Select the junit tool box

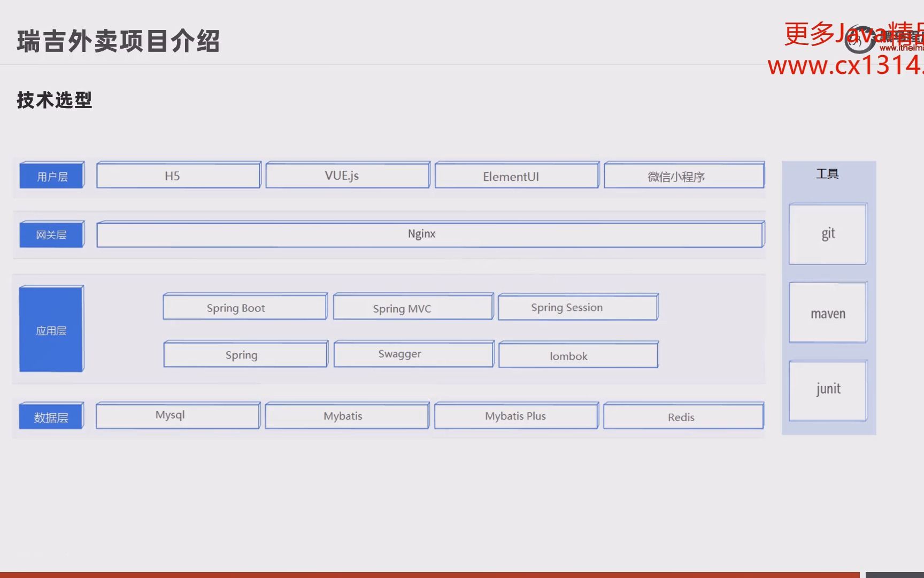tap(828, 391)
